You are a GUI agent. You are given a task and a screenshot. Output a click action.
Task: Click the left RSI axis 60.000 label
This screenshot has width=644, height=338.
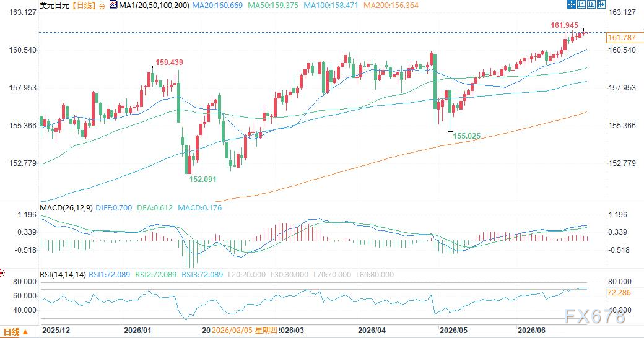coord(25,296)
